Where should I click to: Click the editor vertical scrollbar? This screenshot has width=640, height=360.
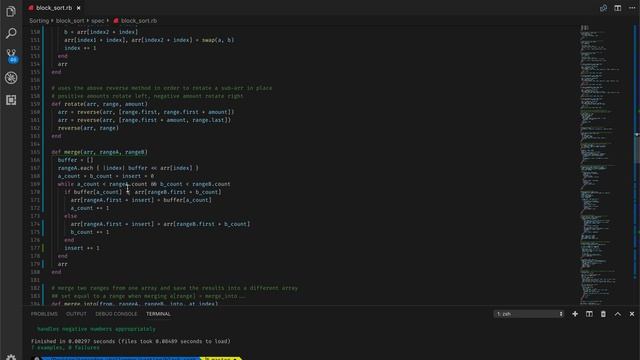tap(637, 149)
